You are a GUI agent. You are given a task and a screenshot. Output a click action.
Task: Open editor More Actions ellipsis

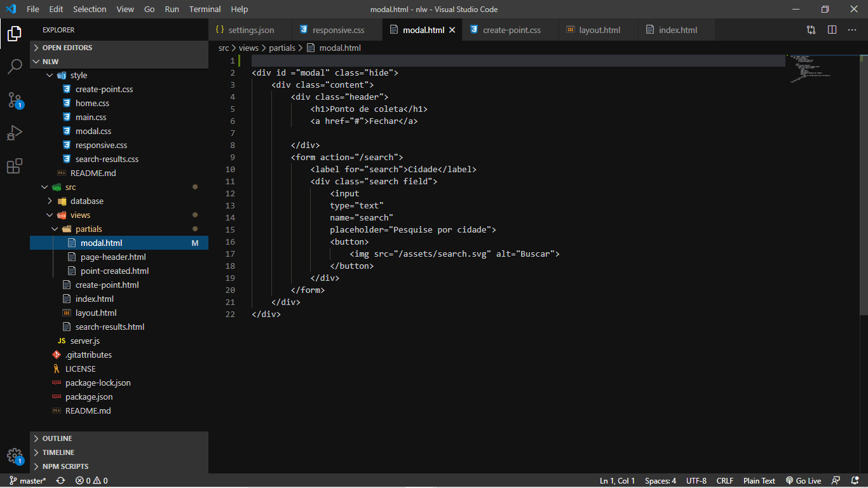[x=852, y=30]
